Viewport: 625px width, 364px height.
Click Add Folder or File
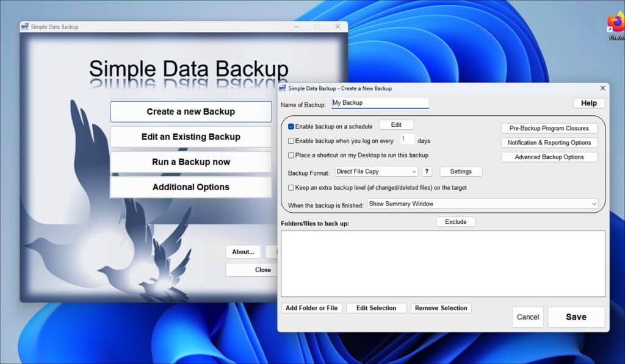coord(311,308)
